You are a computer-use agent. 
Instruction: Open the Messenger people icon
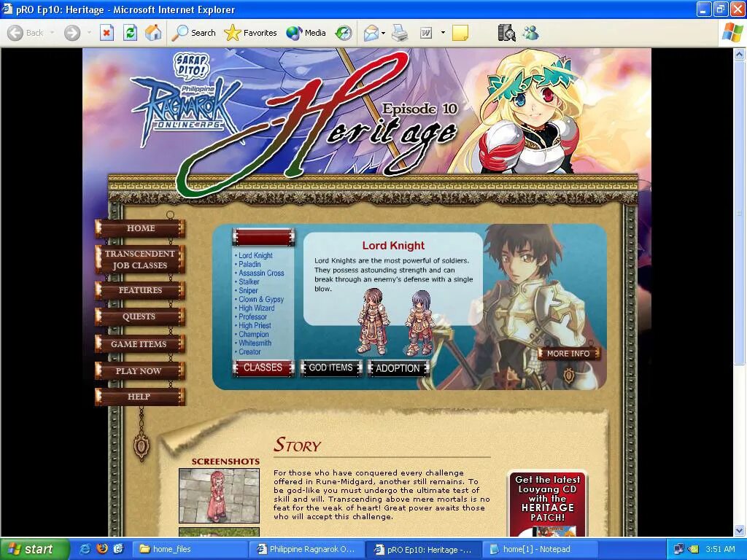click(x=531, y=33)
